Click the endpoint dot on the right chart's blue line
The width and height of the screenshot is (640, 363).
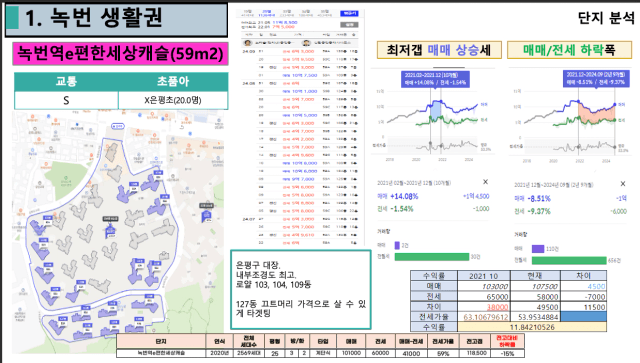[615, 105]
